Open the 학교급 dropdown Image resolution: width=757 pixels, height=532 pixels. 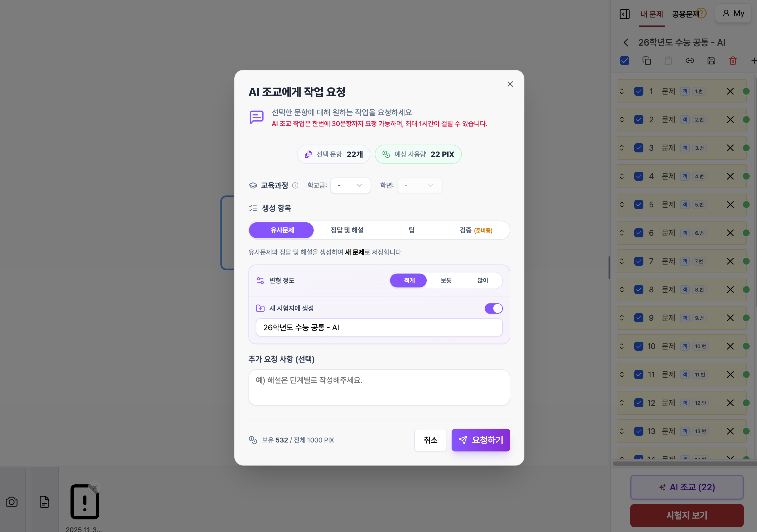point(350,185)
